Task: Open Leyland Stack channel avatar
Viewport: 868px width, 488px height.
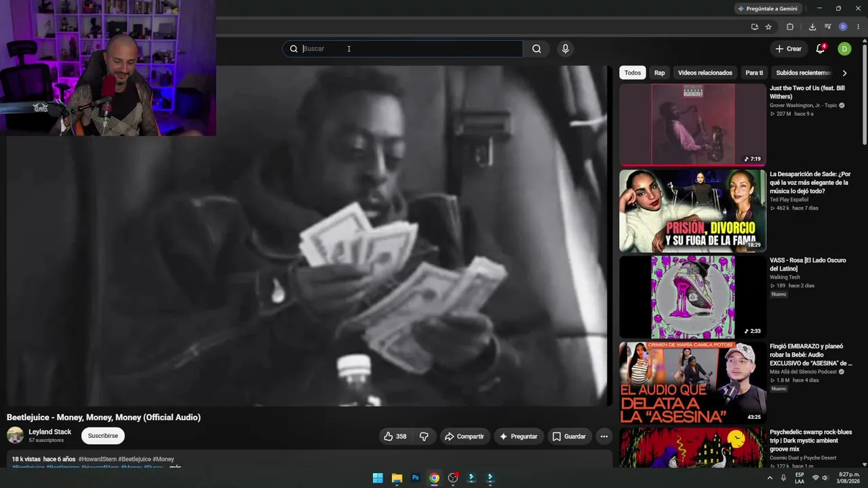Action: click(x=15, y=436)
